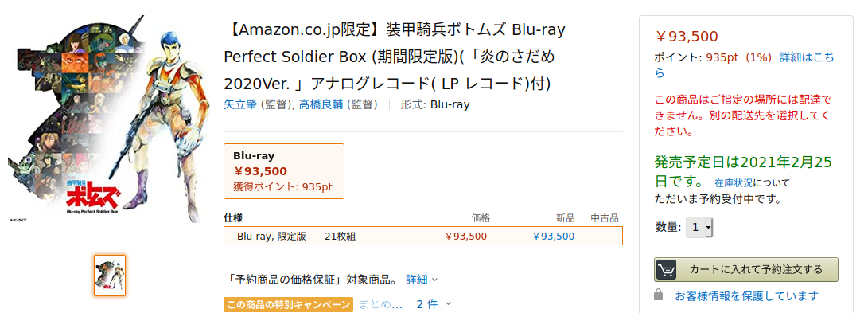Screen dimensions: 868x313
Task: Select the Blu-ray, 限定版 21枚組 row
Action: 423,236
